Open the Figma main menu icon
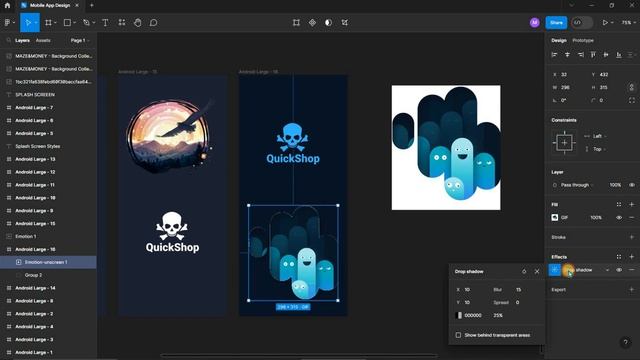 tap(7, 23)
